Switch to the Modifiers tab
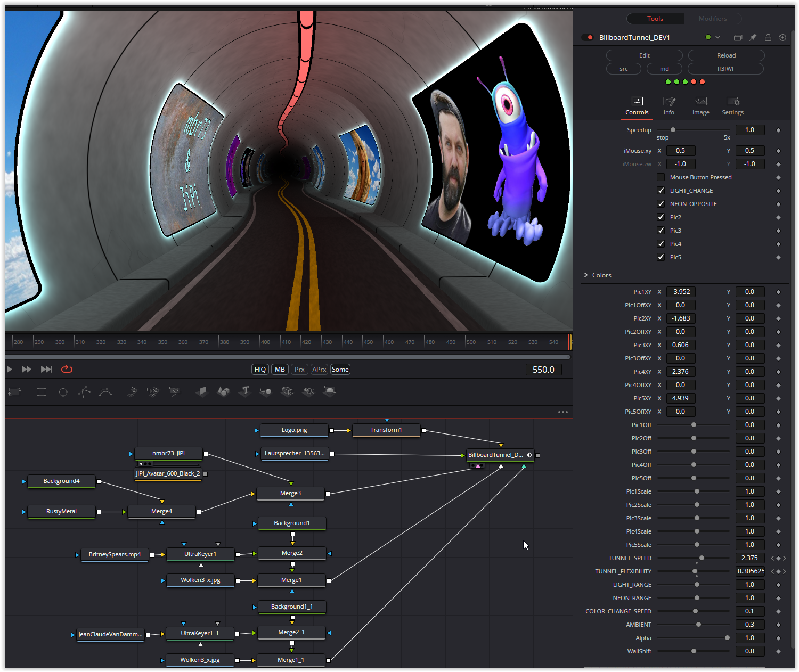This screenshot has height=672, width=799. tap(713, 19)
